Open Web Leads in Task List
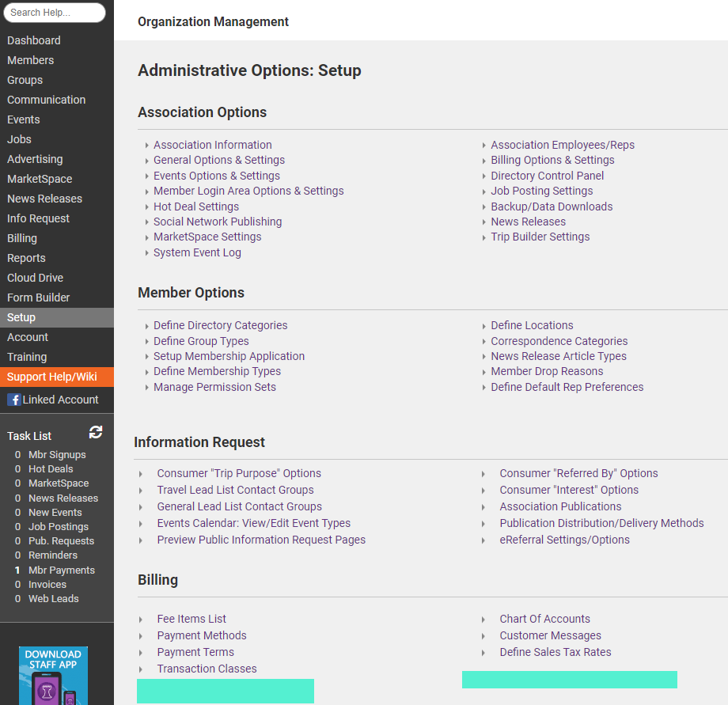Screen dimensions: 728x705 click(x=54, y=598)
